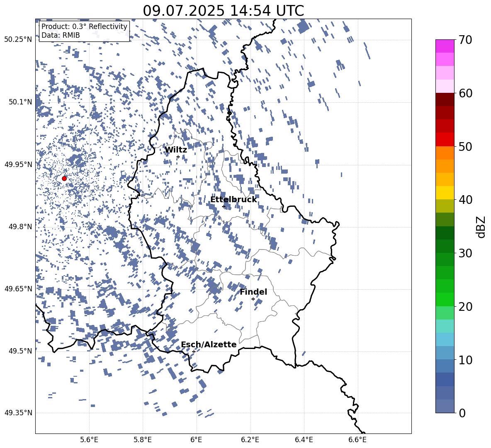491x448 pixels.
Task: Click the Wiltz station cross marker
Action: [x=178, y=157]
